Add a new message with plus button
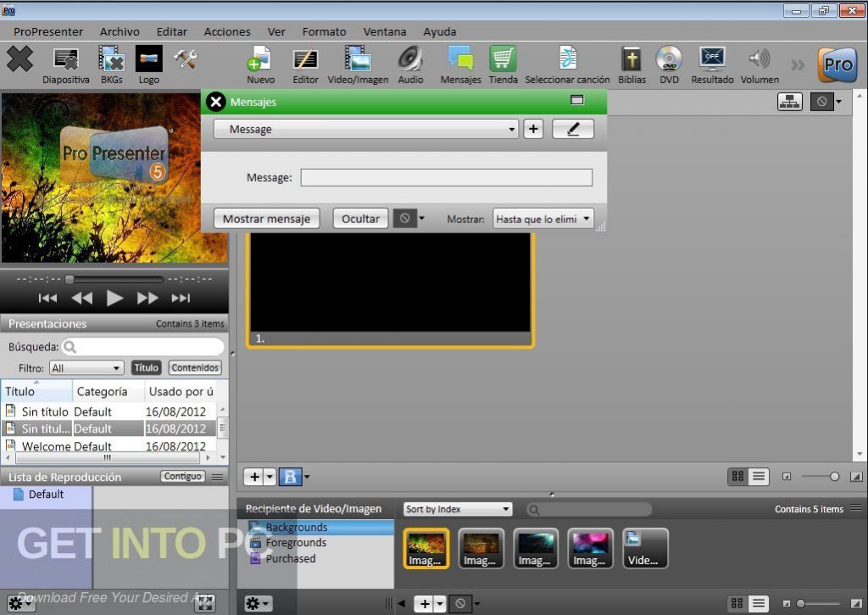 pyautogui.click(x=533, y=129)
